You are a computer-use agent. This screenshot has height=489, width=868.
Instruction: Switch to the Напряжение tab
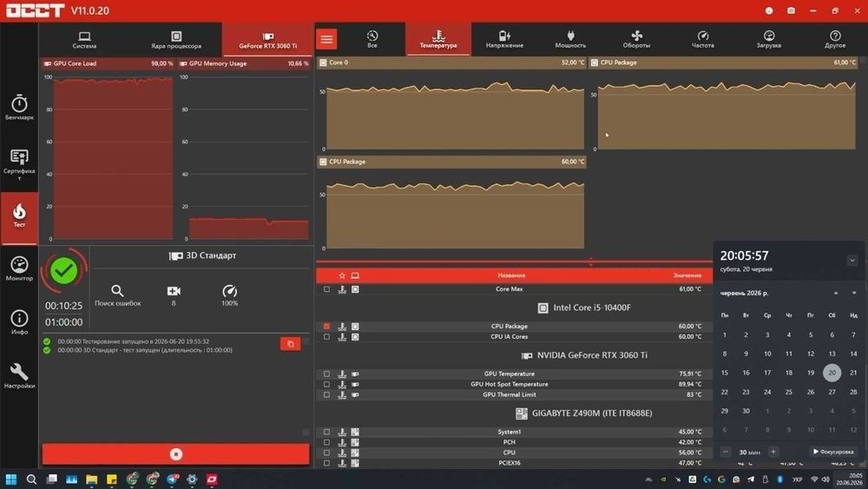pos(504,39)
